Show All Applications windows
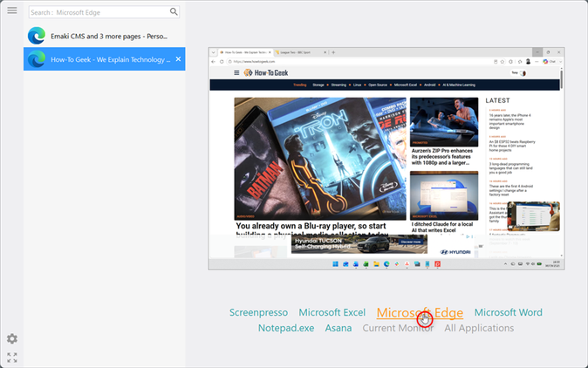This screenshot has height=368, width=588. (x=479, y=328)
